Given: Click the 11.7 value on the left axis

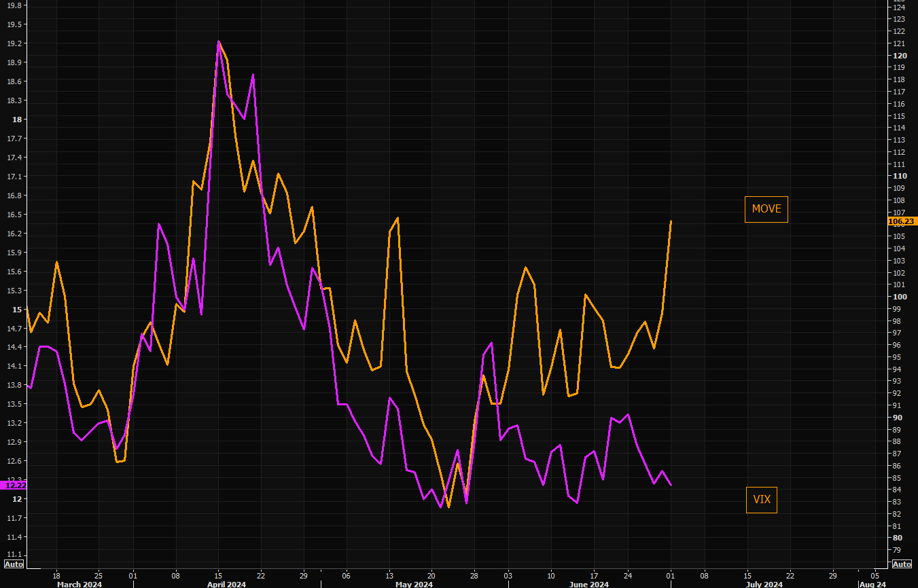Looking at the screenshot, I should point(14,518).
